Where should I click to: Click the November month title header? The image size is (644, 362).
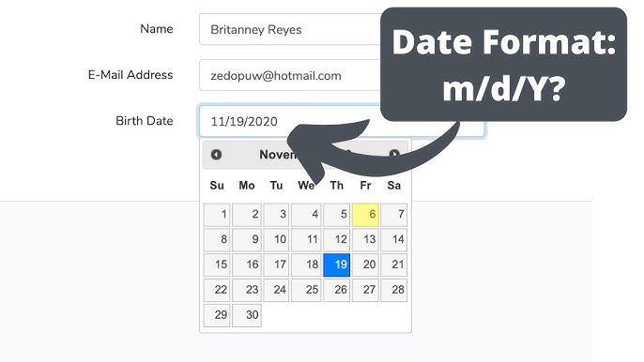pyautogui.click(x=278, y=155)
